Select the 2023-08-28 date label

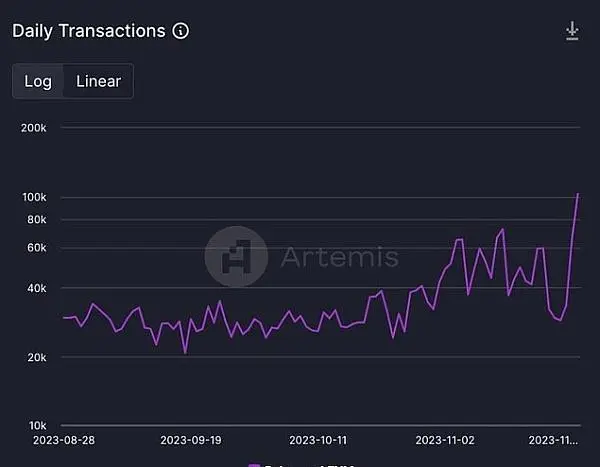tap(64, 440)
